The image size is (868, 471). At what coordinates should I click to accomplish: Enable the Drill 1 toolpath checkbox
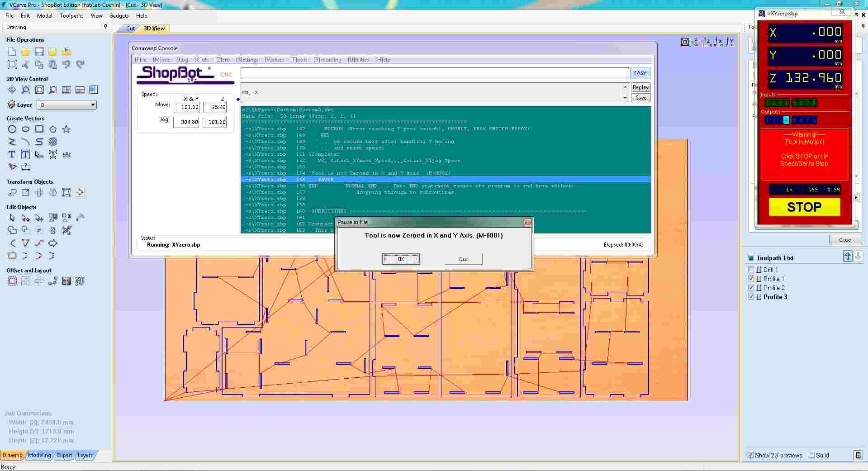tap(751, 270)
